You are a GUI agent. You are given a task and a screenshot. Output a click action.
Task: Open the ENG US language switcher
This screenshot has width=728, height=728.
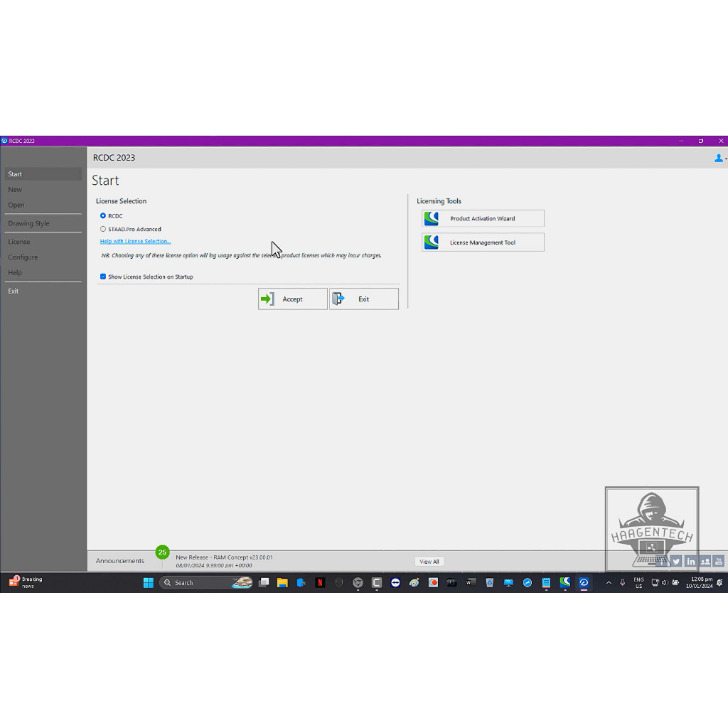tap(638, 583)
